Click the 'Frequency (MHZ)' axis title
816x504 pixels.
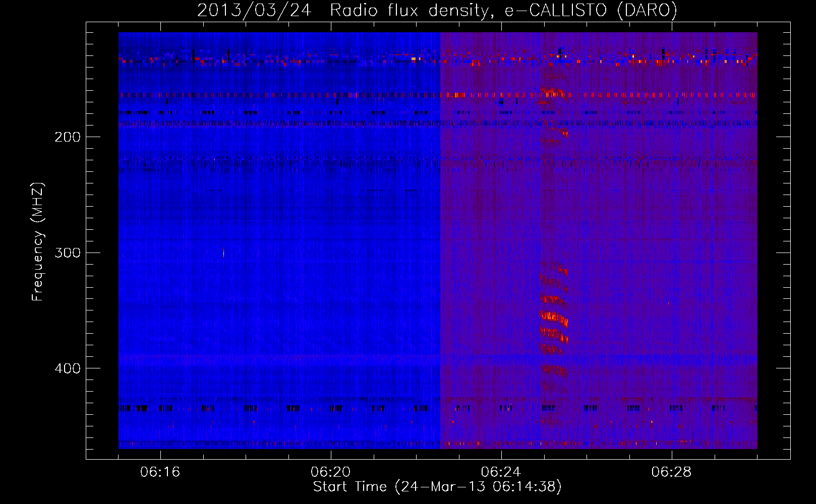(x=38, y=242)
